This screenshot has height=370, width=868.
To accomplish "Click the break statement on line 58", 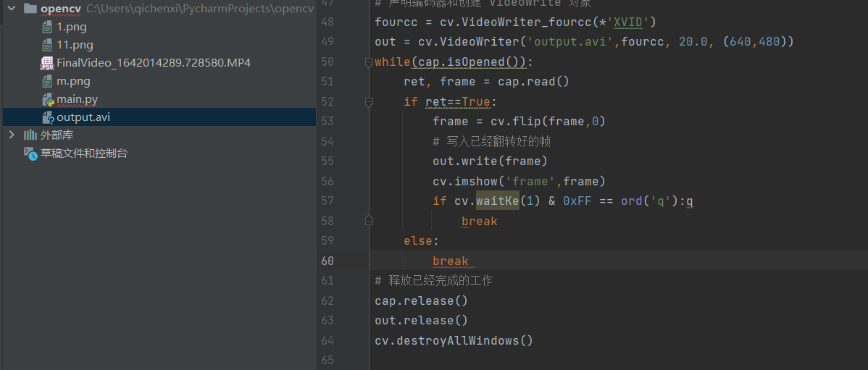I will (x=480, y=222).
